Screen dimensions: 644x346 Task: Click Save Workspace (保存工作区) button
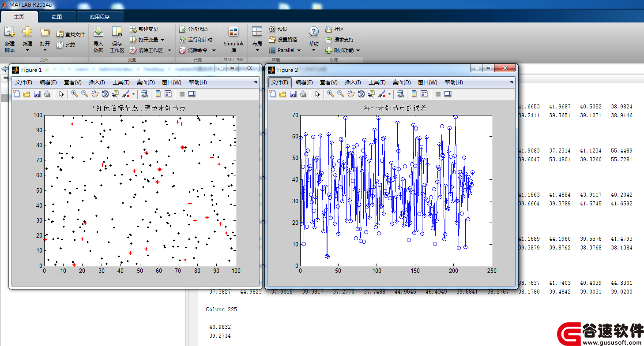tap(117, 39)
